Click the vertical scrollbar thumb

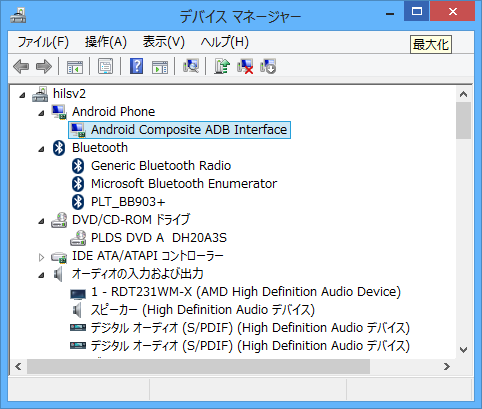pos(463,121)
